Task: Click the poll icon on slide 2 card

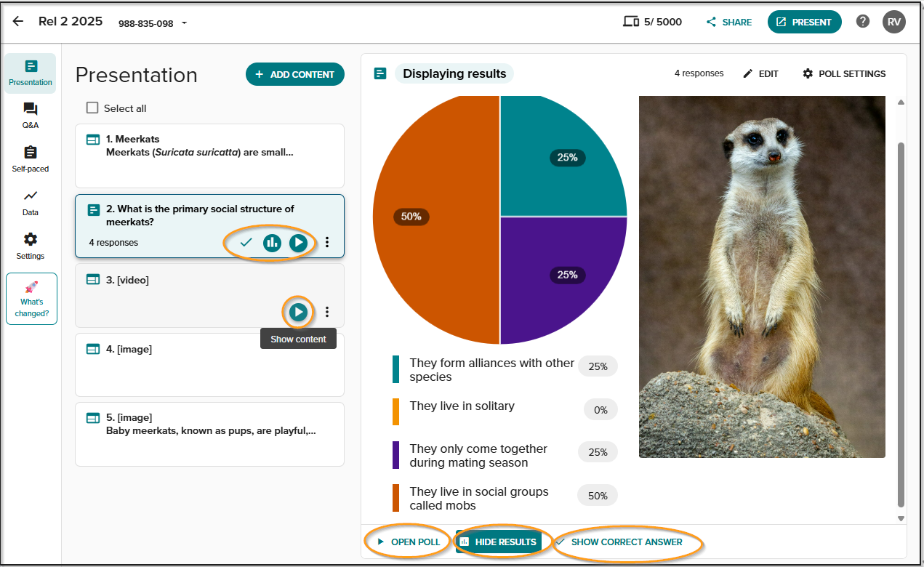Action: (x=93, y=210)
